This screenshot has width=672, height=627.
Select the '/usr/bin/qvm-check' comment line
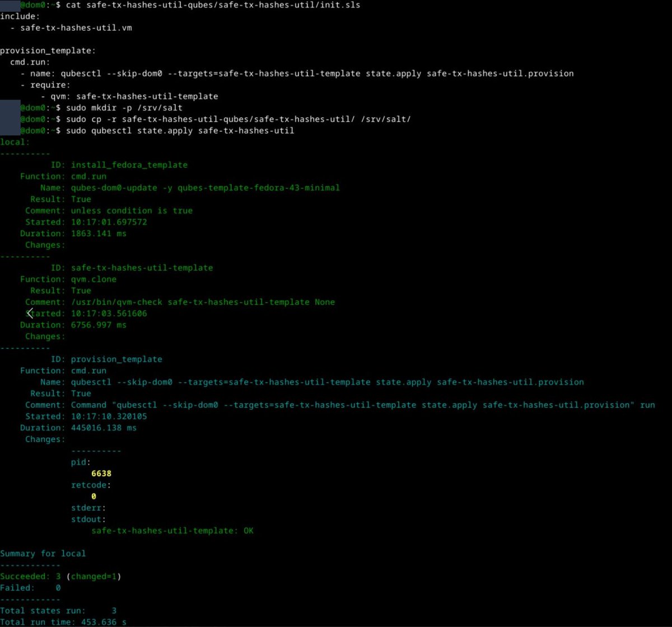180,302
